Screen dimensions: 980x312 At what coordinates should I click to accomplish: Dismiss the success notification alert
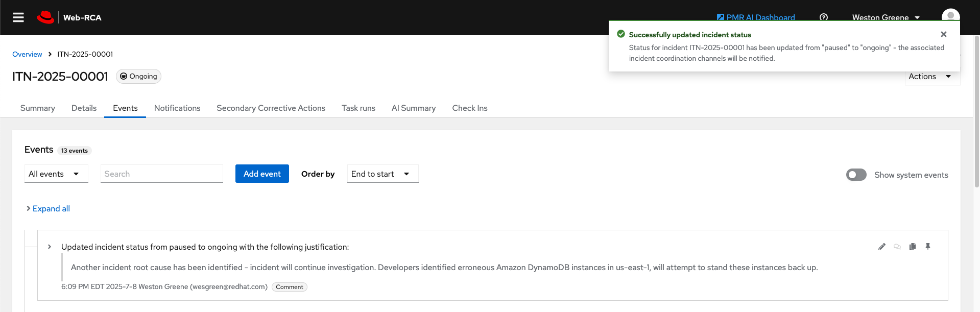[x=944, y=34]
